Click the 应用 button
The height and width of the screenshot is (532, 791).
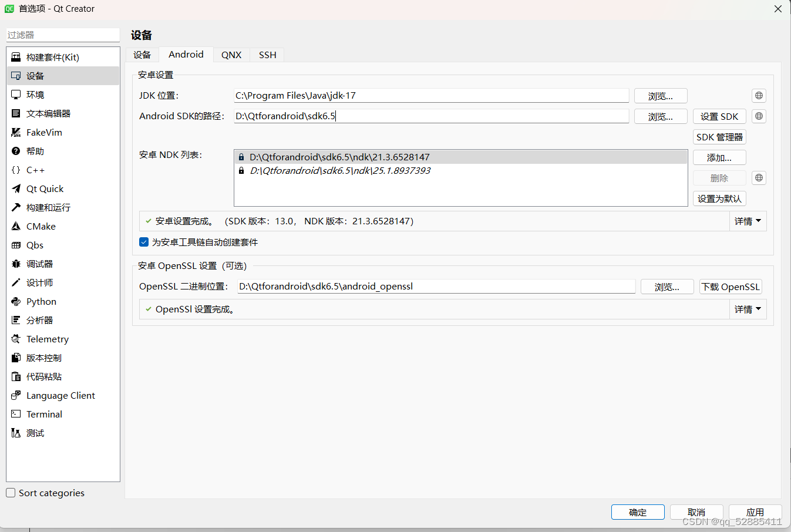[x=755, y=512]
